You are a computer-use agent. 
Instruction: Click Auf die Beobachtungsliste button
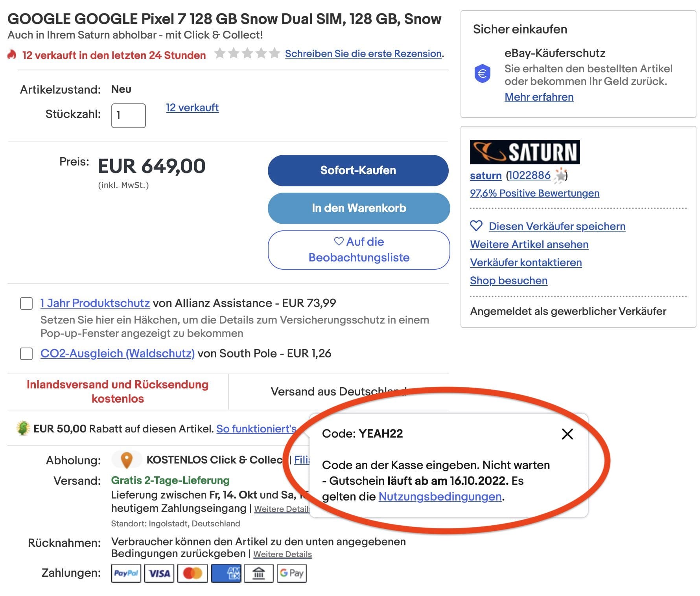359,250
